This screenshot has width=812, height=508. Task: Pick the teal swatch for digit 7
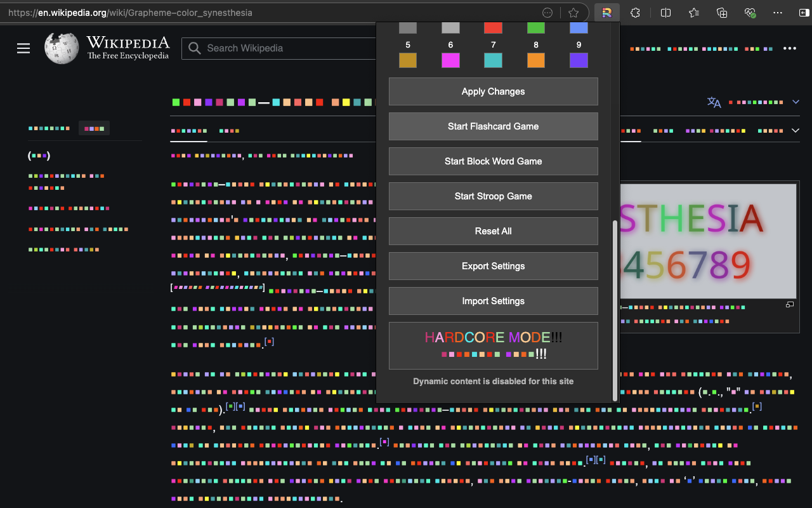click(x=494, y=60)
